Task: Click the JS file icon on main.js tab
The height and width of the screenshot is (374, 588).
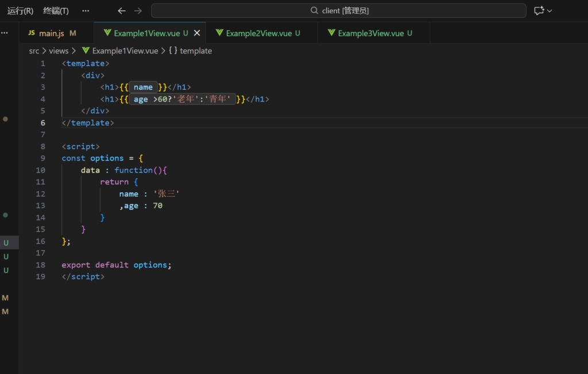Action: (32, 33)
